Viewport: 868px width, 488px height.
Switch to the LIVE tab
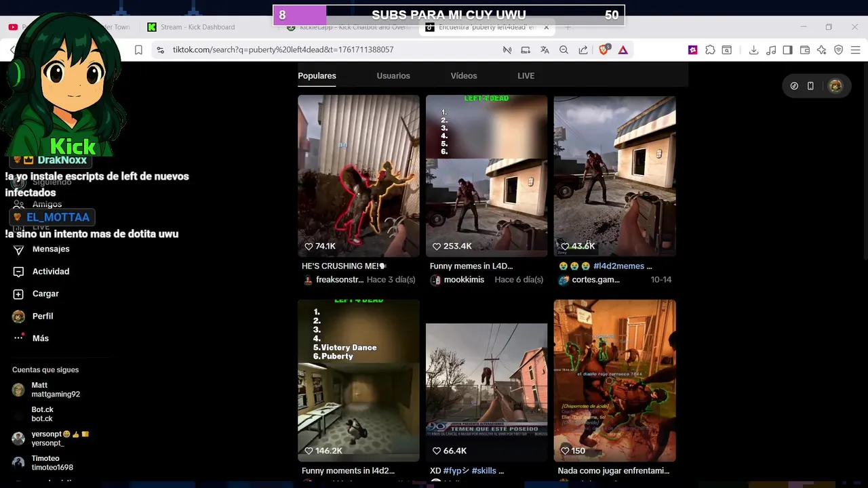(526, 76)
